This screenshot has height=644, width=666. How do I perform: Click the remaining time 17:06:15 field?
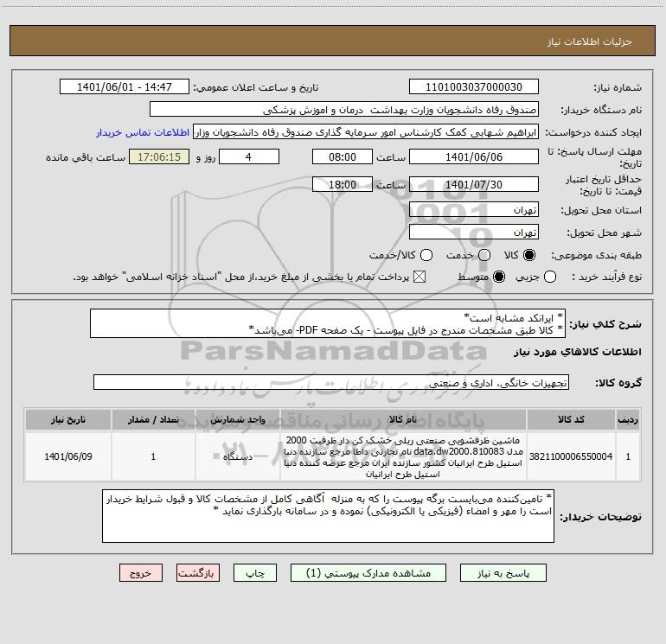pos(159,156)
